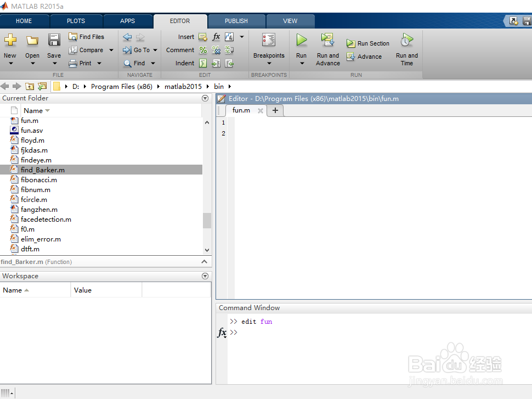Click the Run and Time icon
This screenshot has width=532, height=399.
click(x=407, y=40)
